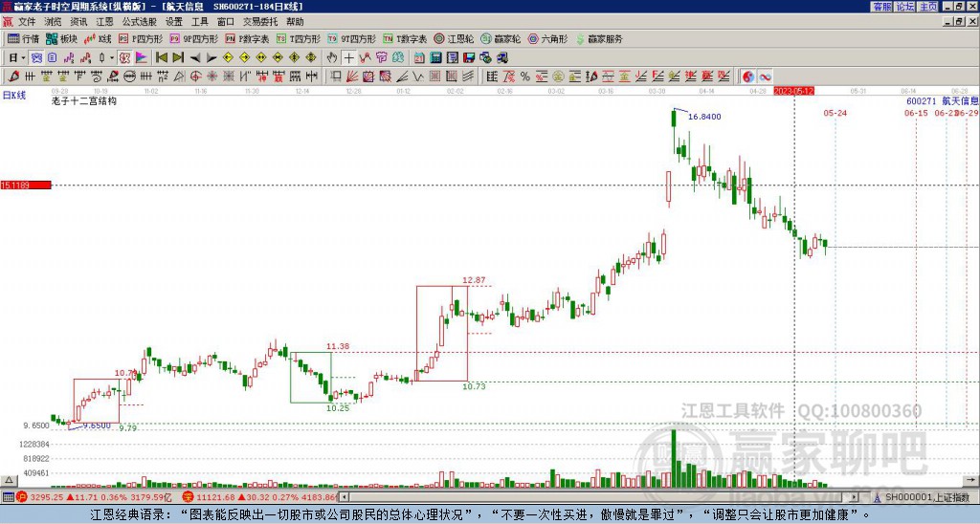The width and height of the screenshot is (980, 524).
Task: Click the 06-15 cycle date marker
Action: [x=916, y=113]
